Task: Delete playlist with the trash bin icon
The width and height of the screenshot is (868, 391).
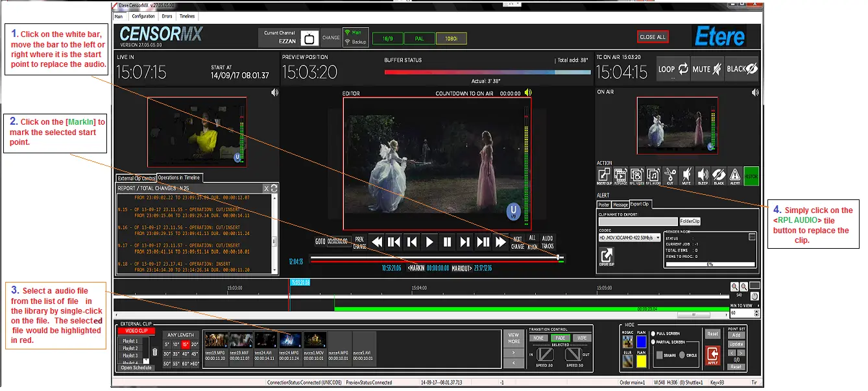Action: tap(154, 352)
